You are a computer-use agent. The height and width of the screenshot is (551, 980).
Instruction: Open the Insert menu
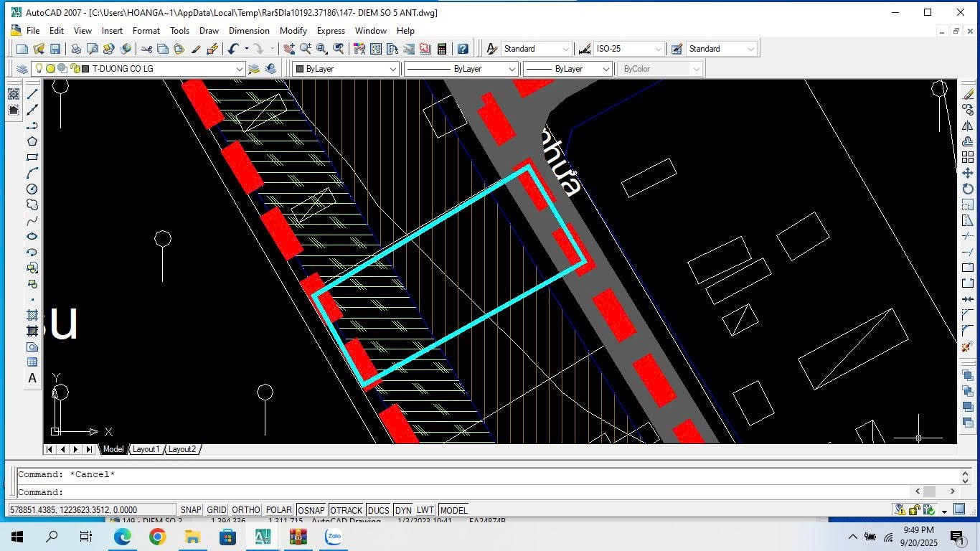[112, 31]
